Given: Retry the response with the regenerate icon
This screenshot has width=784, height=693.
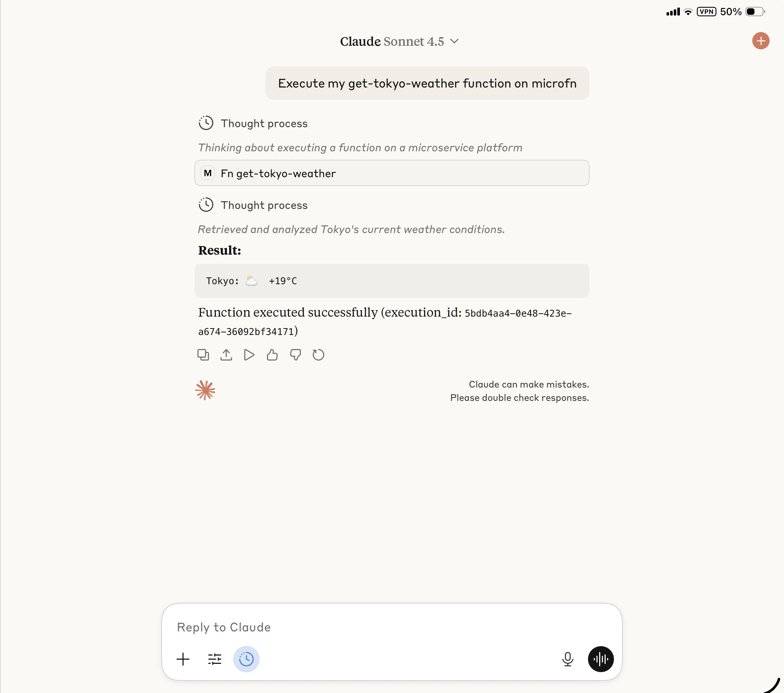Looking at the screenshot, I should pos(318,355).
